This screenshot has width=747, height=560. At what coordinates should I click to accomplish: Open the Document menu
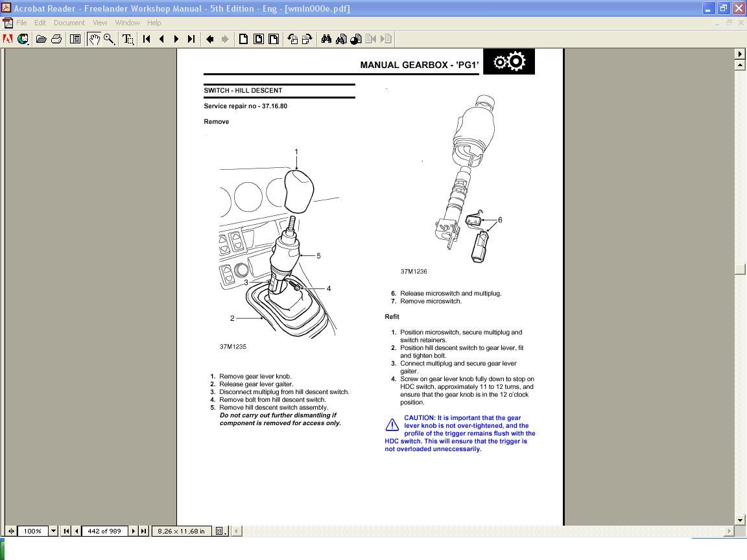[69, 23]
